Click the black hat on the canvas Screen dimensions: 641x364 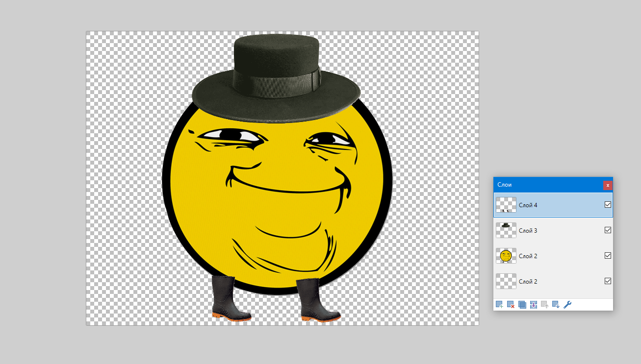coord(276,78)
